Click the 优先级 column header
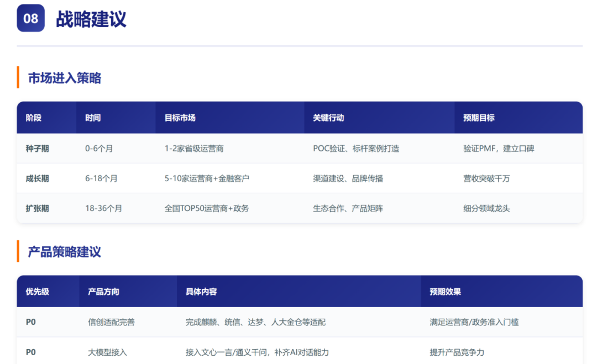This screenshot has height=364, width=597. (x=37, y=291)
